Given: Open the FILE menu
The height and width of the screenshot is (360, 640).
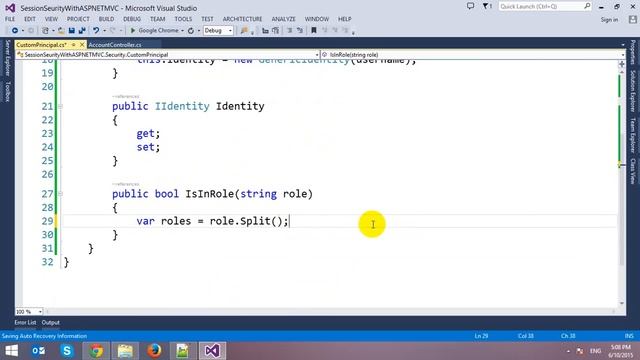Looking at the screenshot, I should [x=10, y=19].
